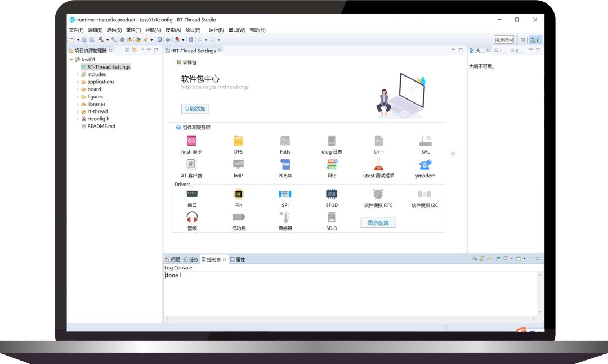608x364 pixels.
Task: Toggle the Fatfs component icon
Action: coord(285,141)
